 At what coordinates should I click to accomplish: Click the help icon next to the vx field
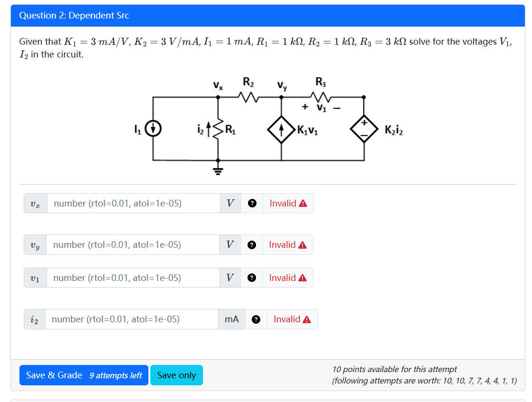point(252,203)
